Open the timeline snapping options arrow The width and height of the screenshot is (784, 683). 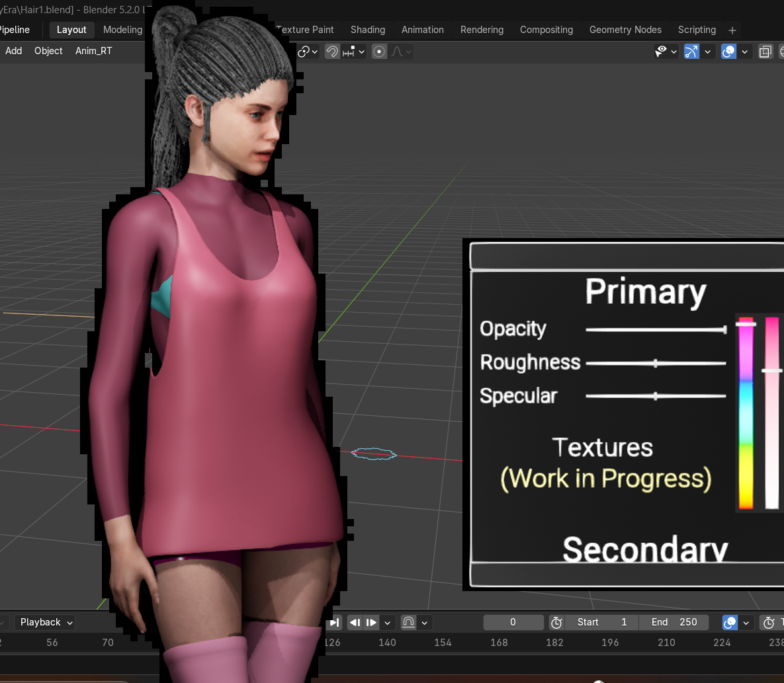coord(425,623)
